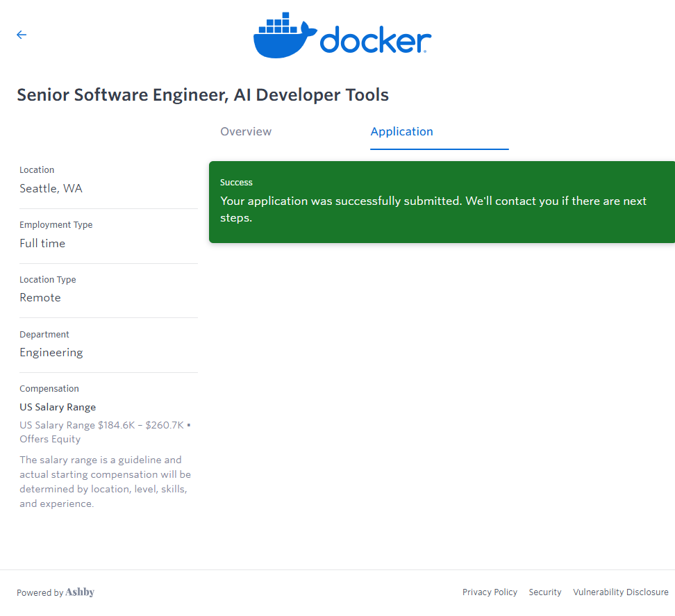
Task: Open the Vulnerability Disclosure link
Action: click(620, 592)
